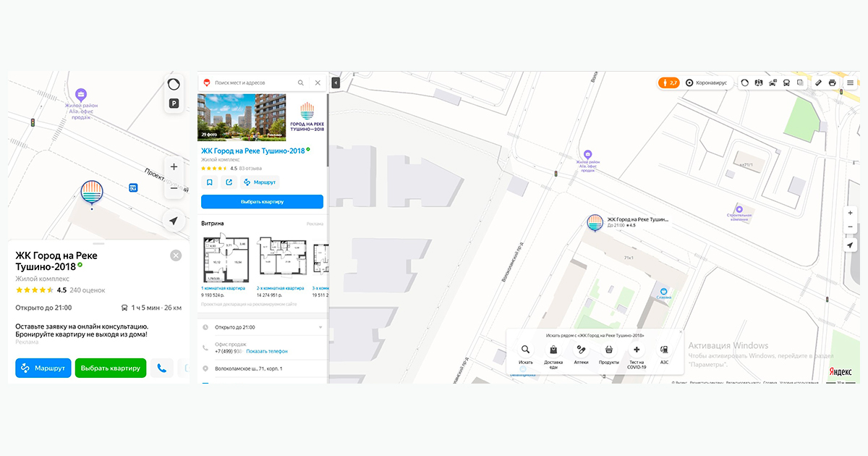Zoom out on the mobile map
868x456 pixels.
[x=174, y=189]
